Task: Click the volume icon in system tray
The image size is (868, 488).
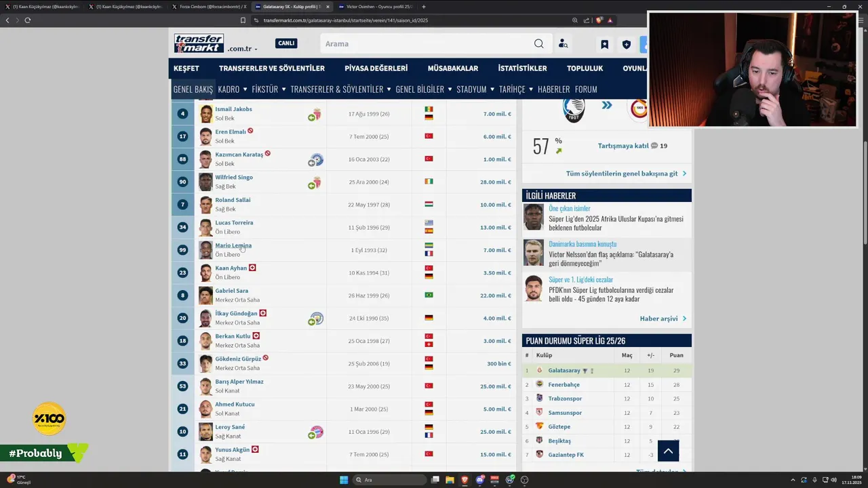Action: pyautogui.click(x=833, y=480)
